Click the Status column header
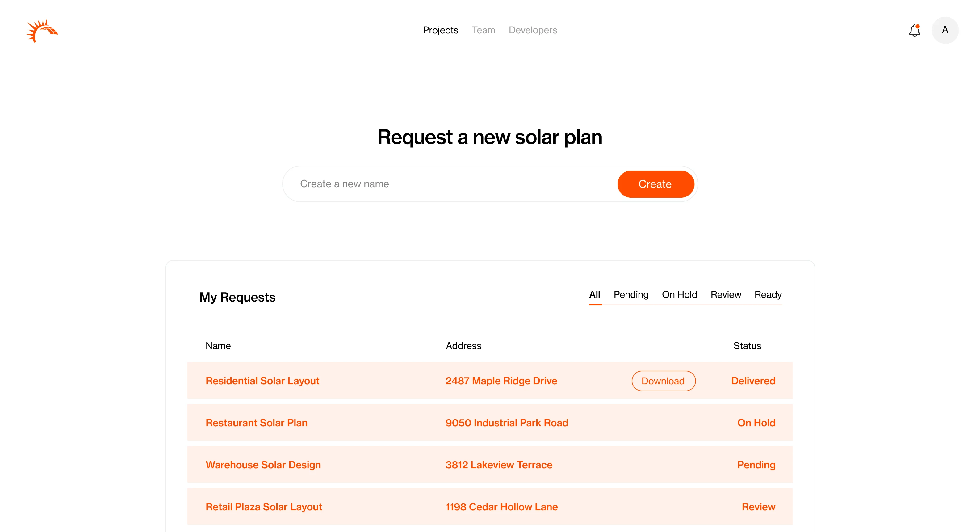 747,346
